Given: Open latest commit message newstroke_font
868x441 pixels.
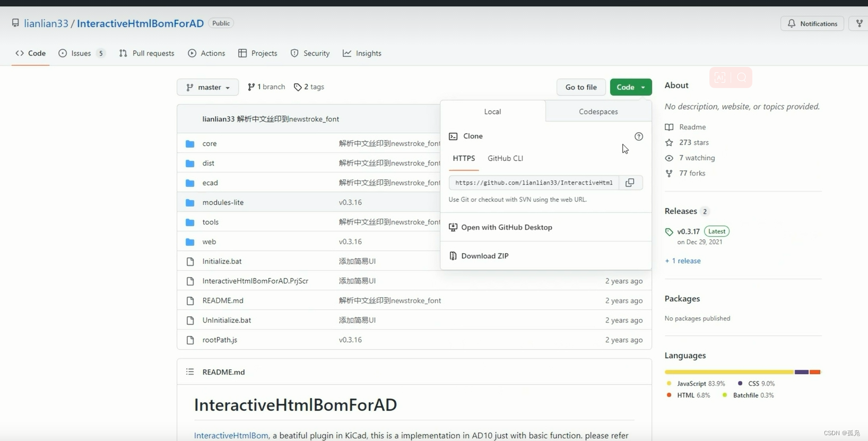Looking at the screenshot, I should (x=288, y=119).
